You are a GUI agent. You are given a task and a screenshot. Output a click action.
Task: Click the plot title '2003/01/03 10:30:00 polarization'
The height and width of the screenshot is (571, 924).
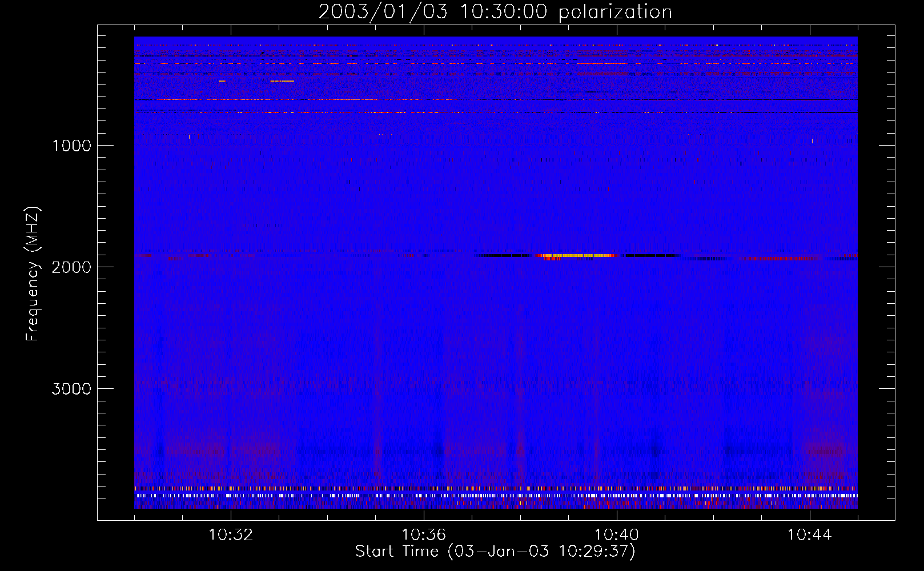pyautogui.click(x=495, y=12)
